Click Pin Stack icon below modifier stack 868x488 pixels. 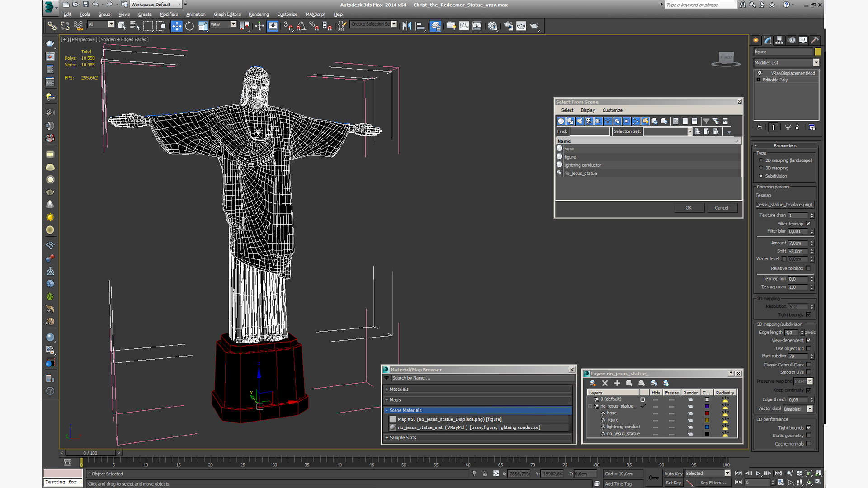point(759,127)
